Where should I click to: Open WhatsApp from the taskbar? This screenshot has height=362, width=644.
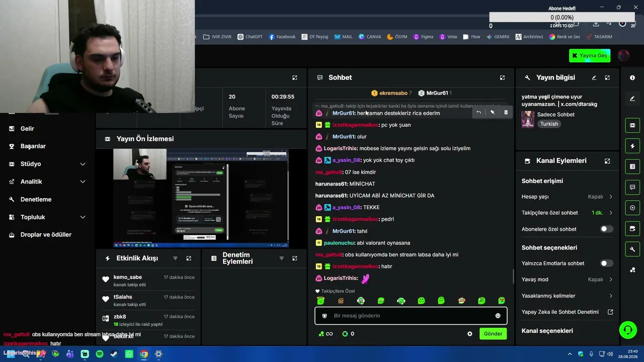click(x=129, y=354)
